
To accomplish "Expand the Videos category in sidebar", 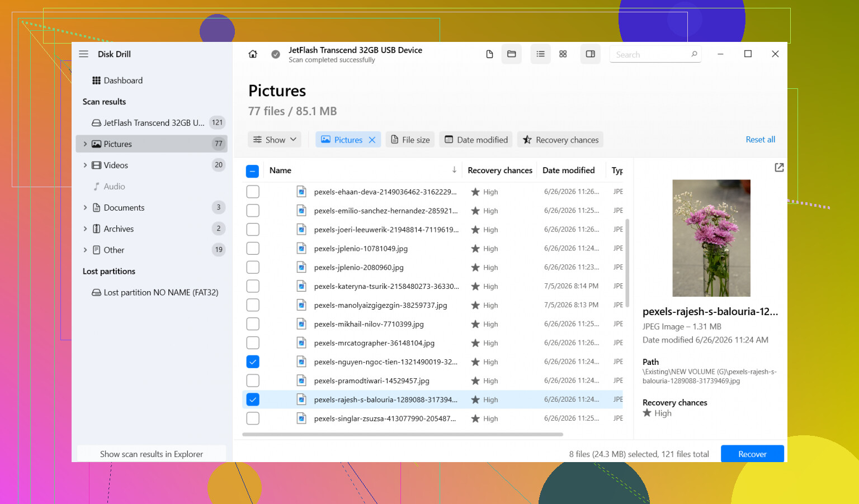I will (x=85, y=165).
